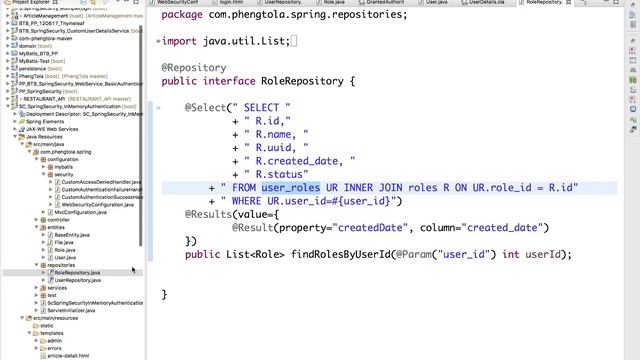Click the Project Explorer vertical scrollbar
The width and height of the screenshot is (640, 360).
pyautogui.click(x=141, y=135)
